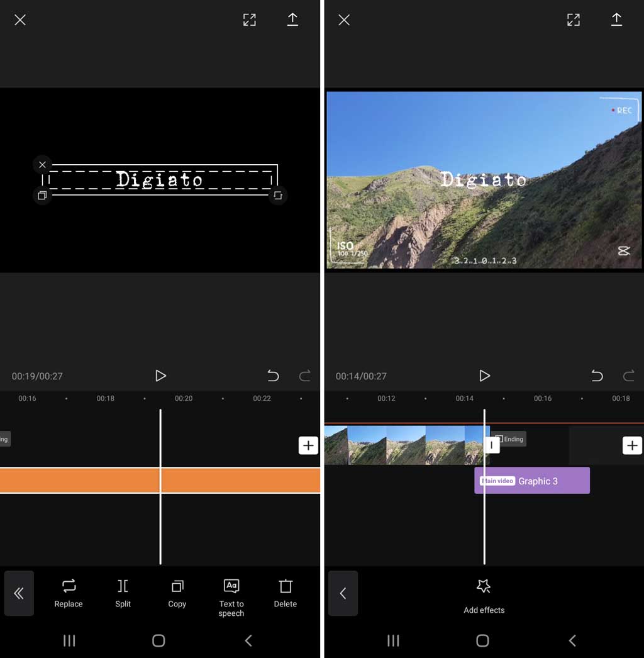Close the editor in the left screen
Image resolution: width=644 pixels, height=658 pixels.
[x=20, y=20]
